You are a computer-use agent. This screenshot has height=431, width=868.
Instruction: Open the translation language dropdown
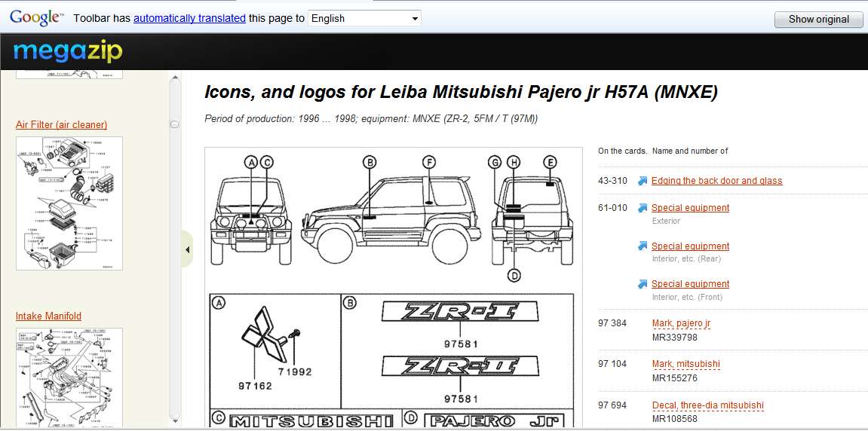[365, 19]
